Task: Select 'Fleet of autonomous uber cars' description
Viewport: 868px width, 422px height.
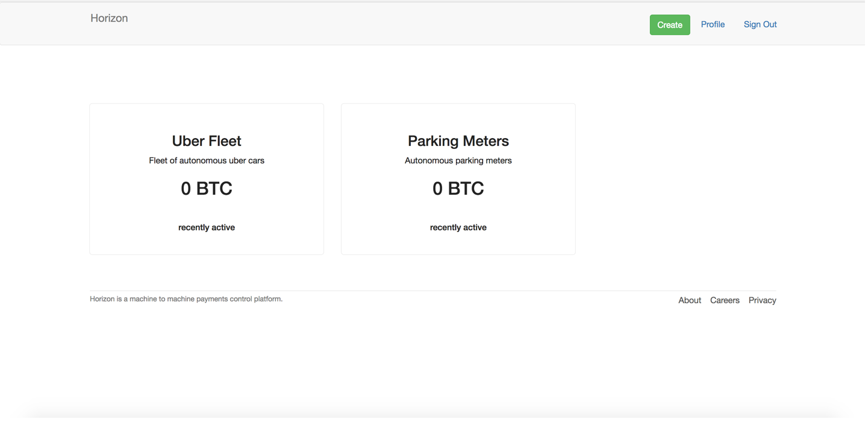Action: tap(207, 161)
